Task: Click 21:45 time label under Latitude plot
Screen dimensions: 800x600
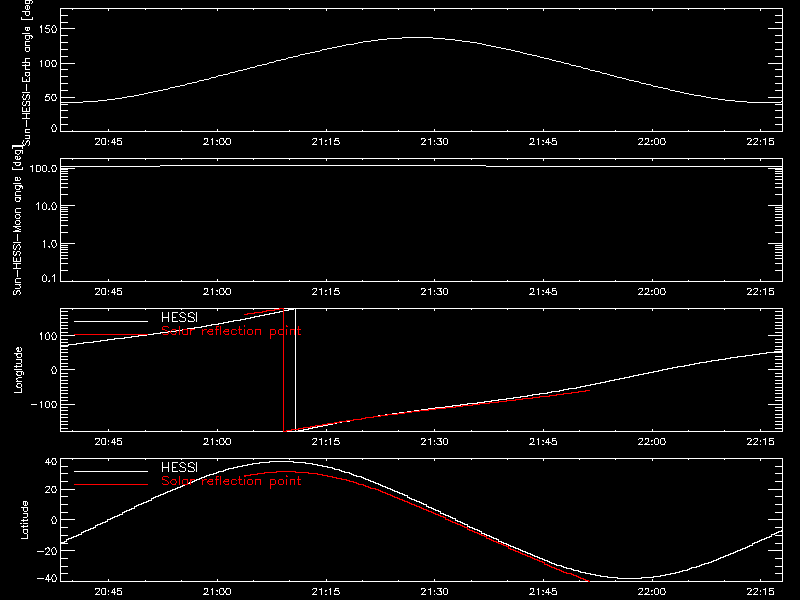Action: (x=543, y=592)
